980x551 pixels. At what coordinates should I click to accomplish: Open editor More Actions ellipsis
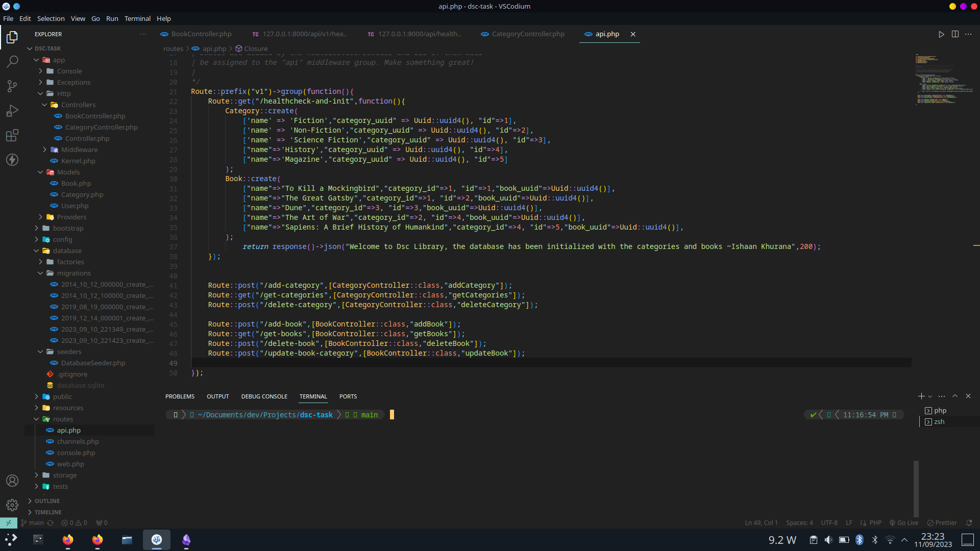(968, 34)
